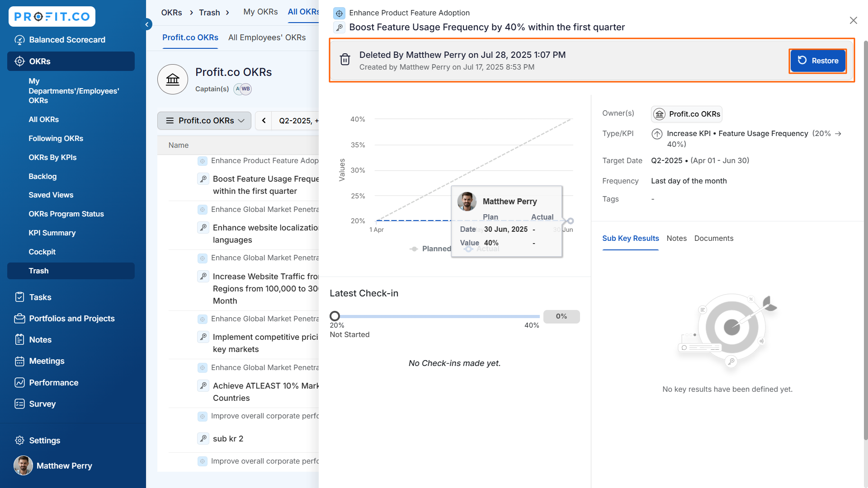Click the 0% progress badge

[x=561, y=316]
